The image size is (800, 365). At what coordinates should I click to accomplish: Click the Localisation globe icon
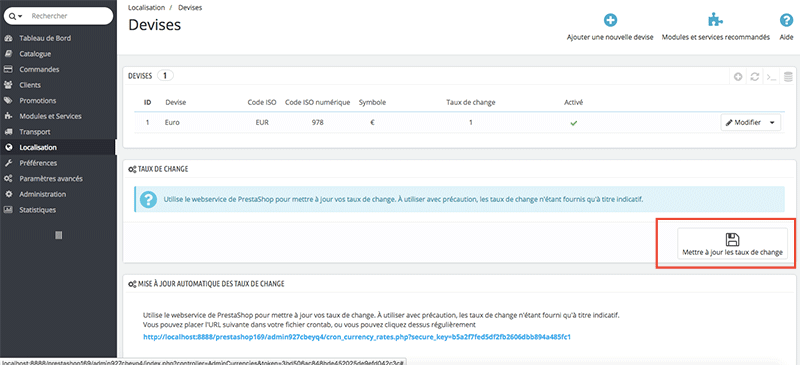[x=8, y=148]
